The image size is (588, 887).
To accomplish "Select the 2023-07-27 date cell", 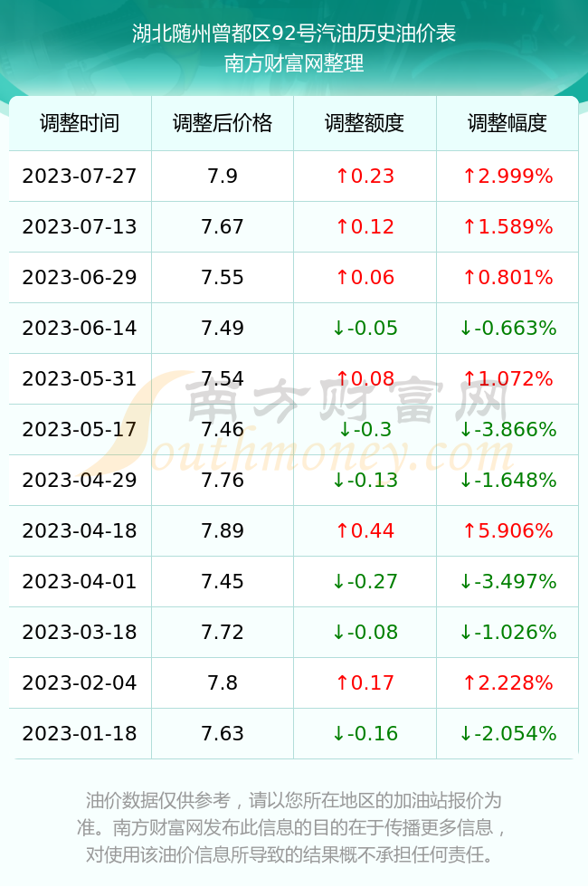I will [80, 176].
